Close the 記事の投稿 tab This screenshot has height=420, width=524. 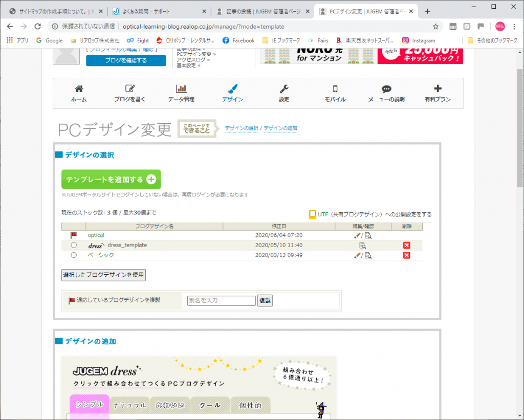click(308, 11)
